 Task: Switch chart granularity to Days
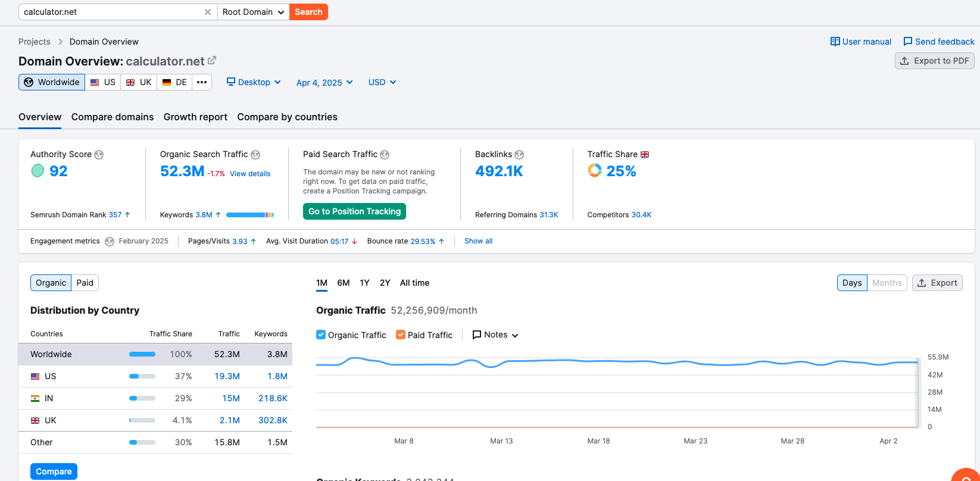coord(852,283)
